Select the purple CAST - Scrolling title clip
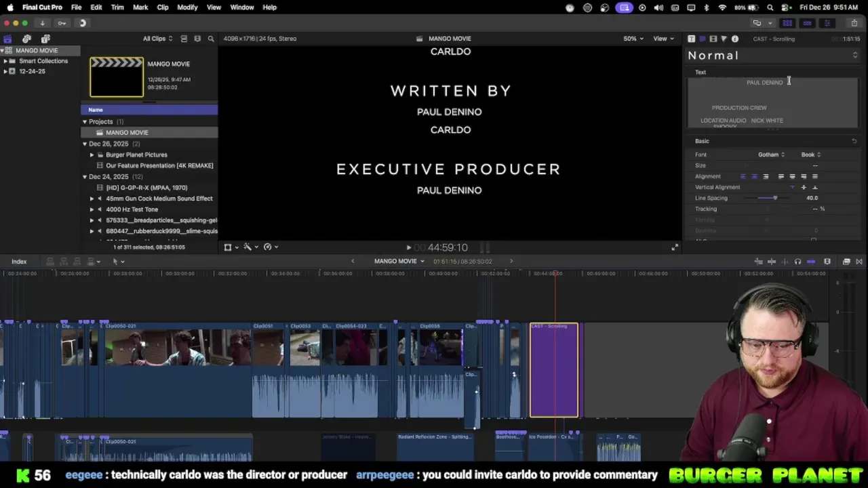 tap(554, 370)
